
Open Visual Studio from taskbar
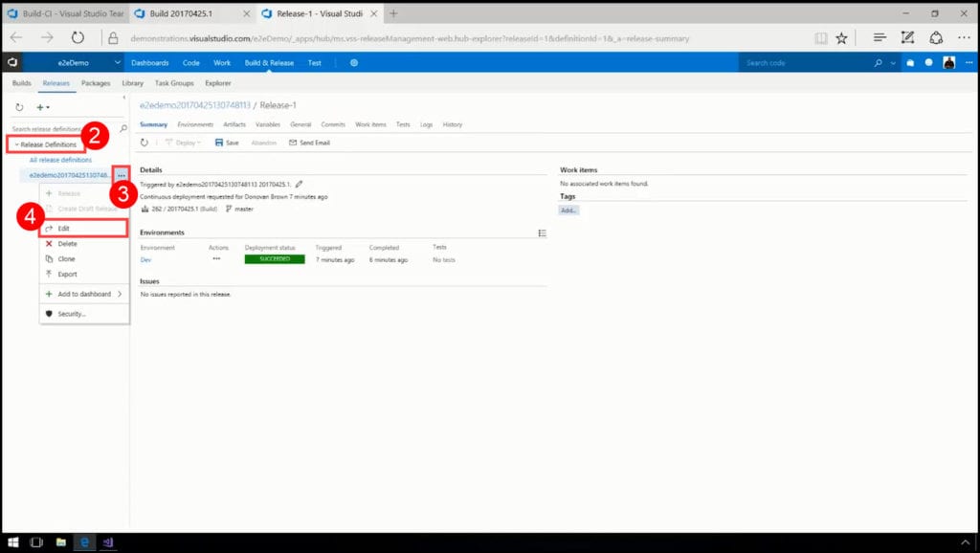[x=107, y=542]
